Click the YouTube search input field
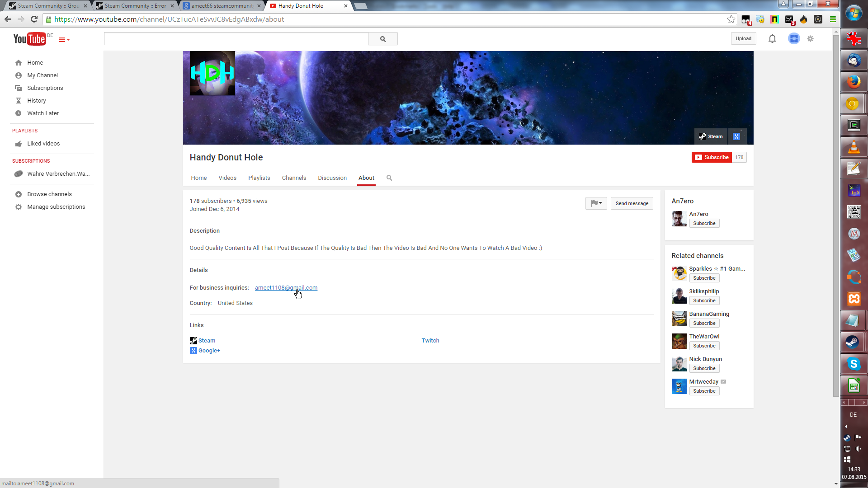868x488 pixels. (236, 39)
